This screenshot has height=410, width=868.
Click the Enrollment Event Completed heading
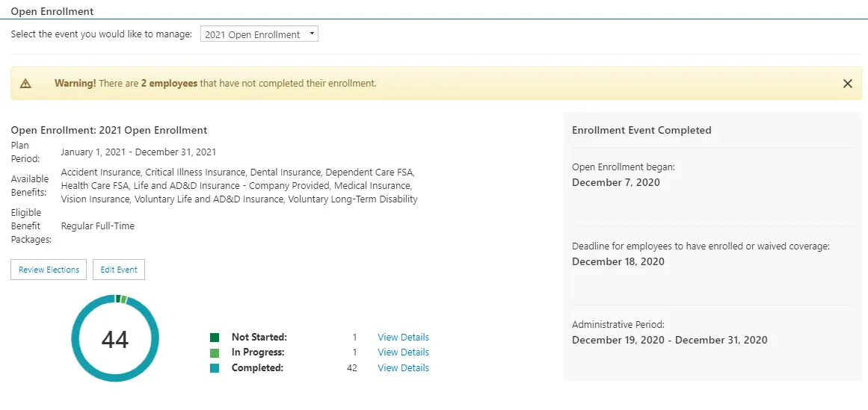pyautogui.click(x=641, y=130)
